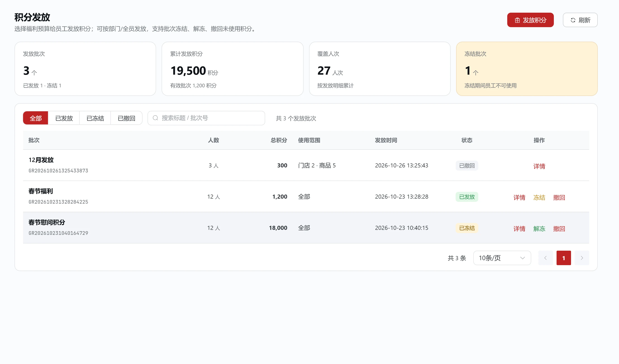Click batch title 春节慰问积分

47,222
